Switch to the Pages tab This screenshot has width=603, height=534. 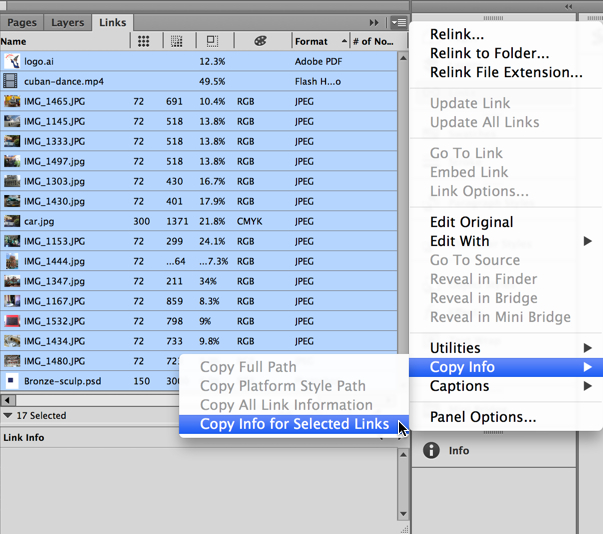22,23
